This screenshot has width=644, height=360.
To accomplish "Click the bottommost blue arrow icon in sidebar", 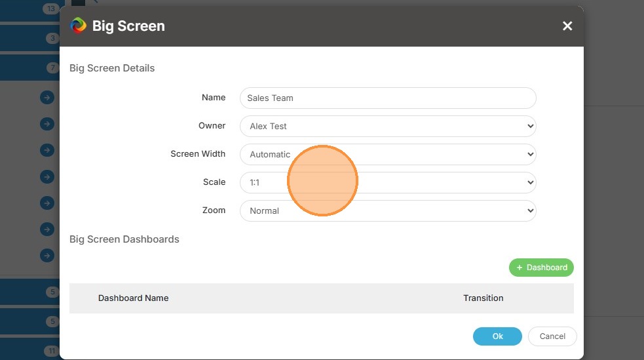I will (x=47, y=255).
